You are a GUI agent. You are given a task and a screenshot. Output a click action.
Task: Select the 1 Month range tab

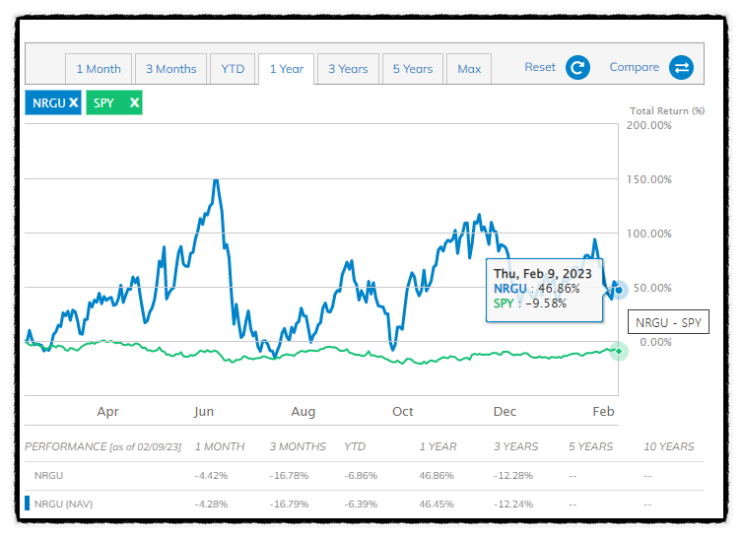(99, 69)
